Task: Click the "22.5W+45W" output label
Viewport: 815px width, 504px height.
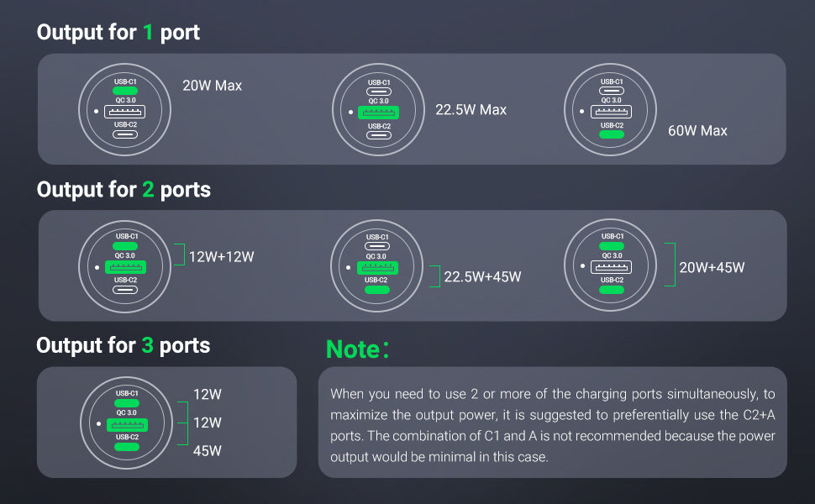Action: (482, 276)
